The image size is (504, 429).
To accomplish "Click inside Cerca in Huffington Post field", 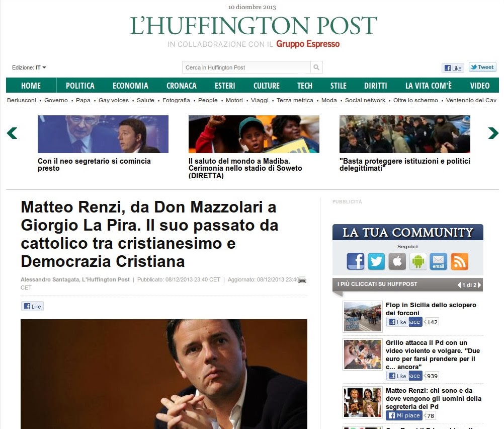I will [246, 67].
